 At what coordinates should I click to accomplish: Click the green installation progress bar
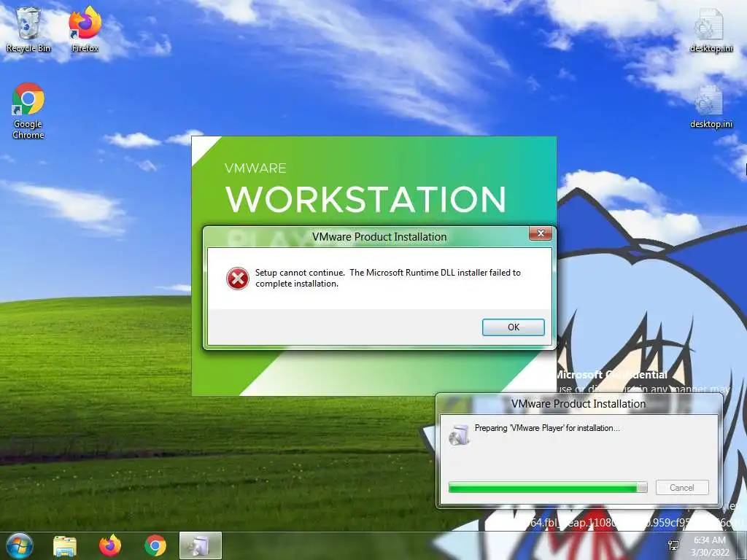click(547, 487)
